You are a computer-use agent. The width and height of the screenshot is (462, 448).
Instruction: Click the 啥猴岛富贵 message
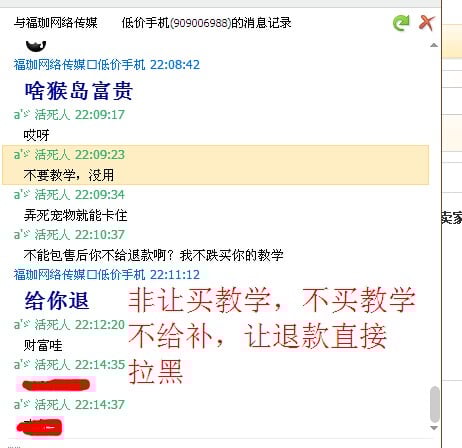point(79,91)
